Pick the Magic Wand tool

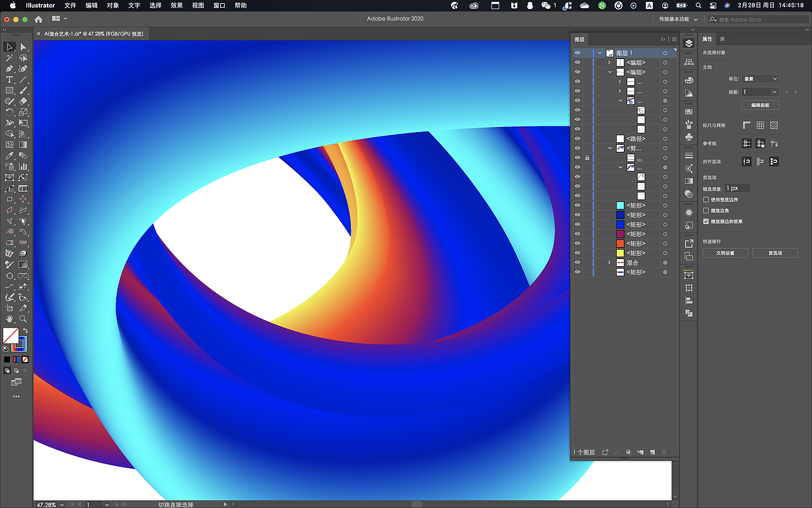coord(10,58)
